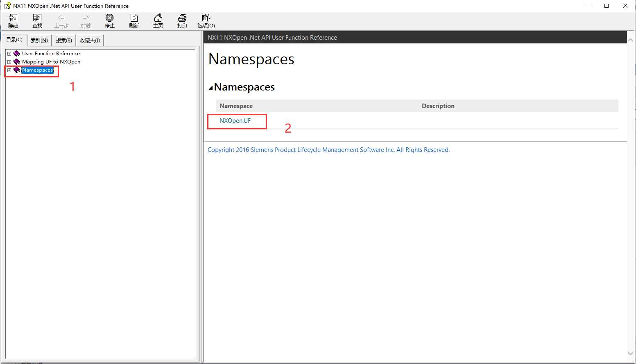Click the Hide (隐藏) toolbar icon

[x=13, y=18]
